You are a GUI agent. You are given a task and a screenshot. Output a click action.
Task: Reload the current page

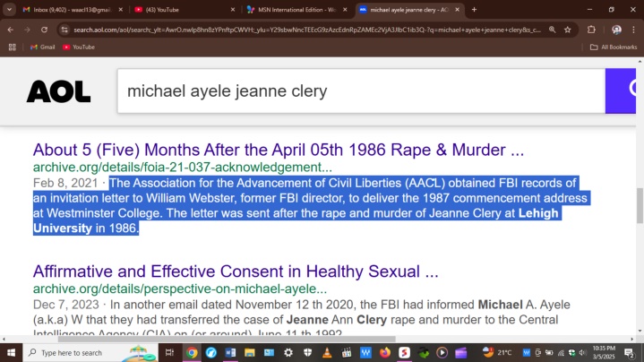[44, 30]
